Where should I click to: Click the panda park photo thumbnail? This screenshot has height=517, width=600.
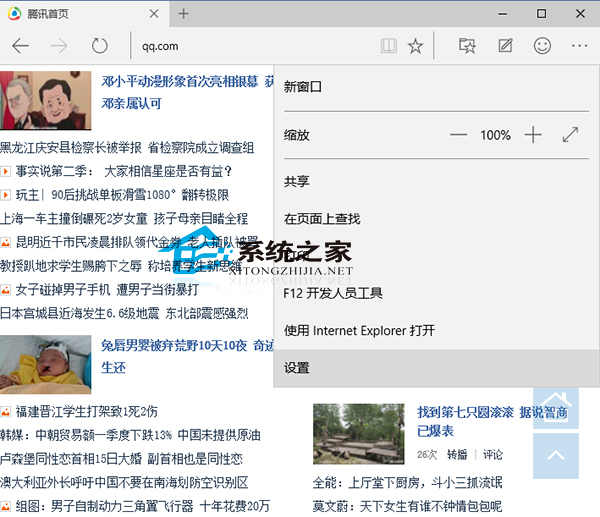359,434
